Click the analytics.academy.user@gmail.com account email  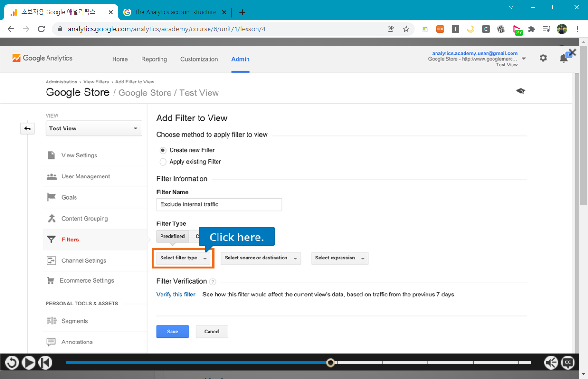tap(475, 53)
